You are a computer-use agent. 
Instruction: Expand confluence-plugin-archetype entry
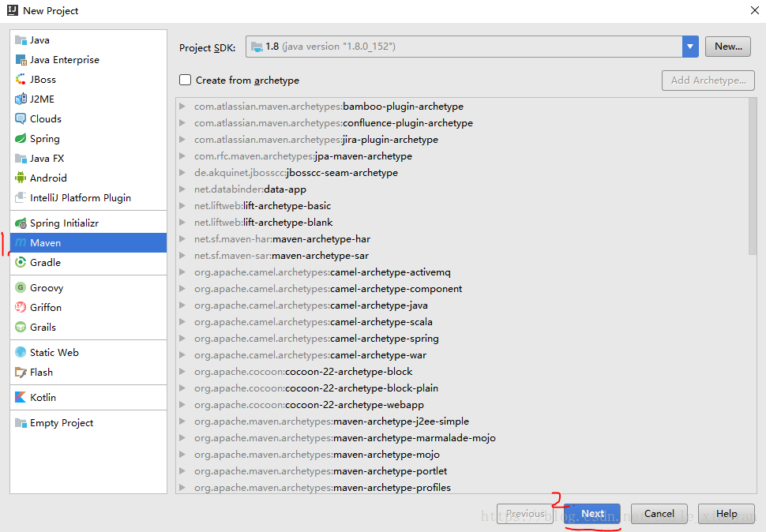[x=182, y=122]
